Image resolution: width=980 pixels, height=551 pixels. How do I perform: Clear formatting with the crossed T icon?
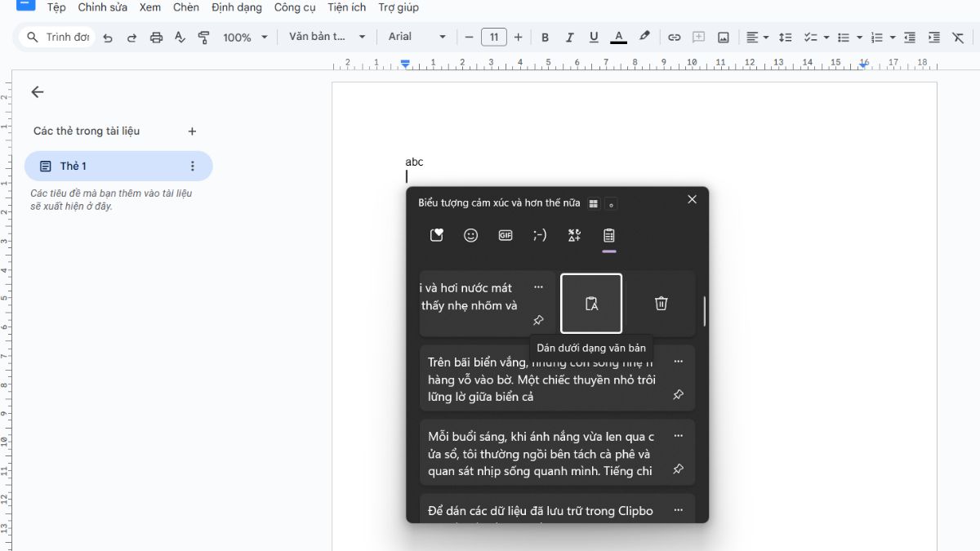958,38
